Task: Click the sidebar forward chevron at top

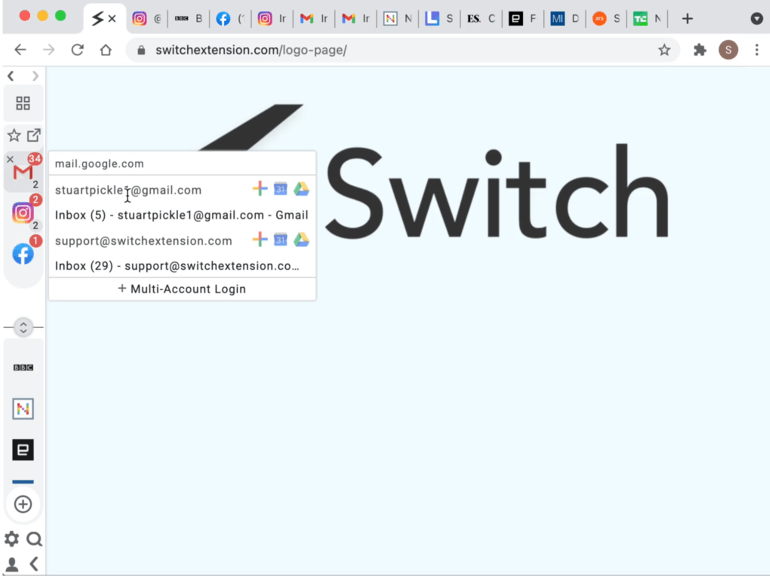Action: coord(35,76)
